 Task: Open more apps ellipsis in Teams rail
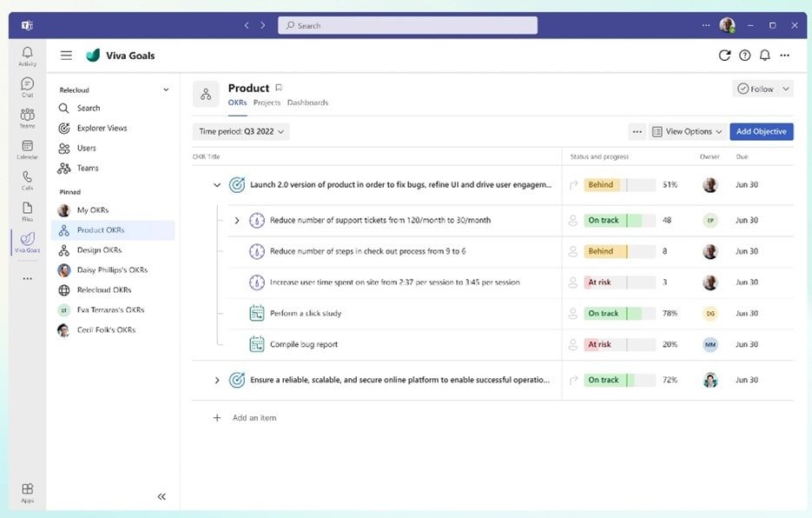28,278
